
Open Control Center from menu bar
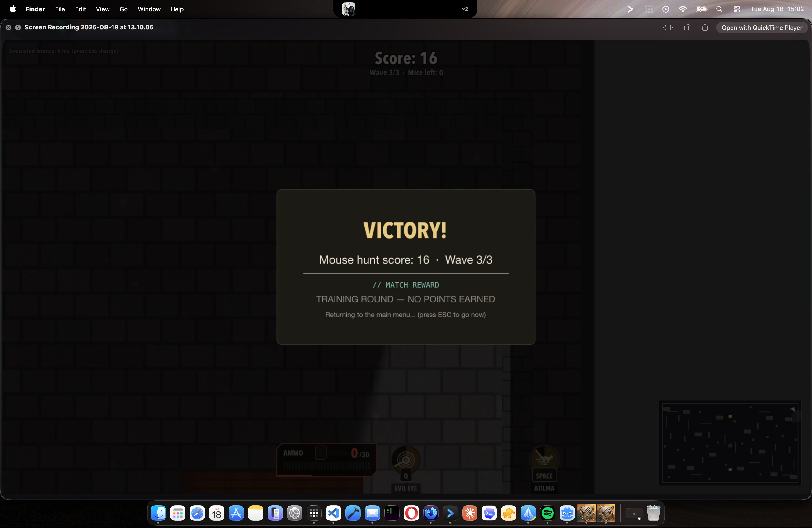[x=736, y=9]
